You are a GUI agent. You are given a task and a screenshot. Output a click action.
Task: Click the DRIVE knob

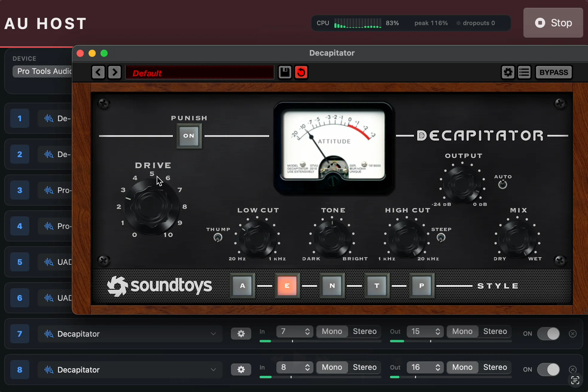click(x=152, y=206)
